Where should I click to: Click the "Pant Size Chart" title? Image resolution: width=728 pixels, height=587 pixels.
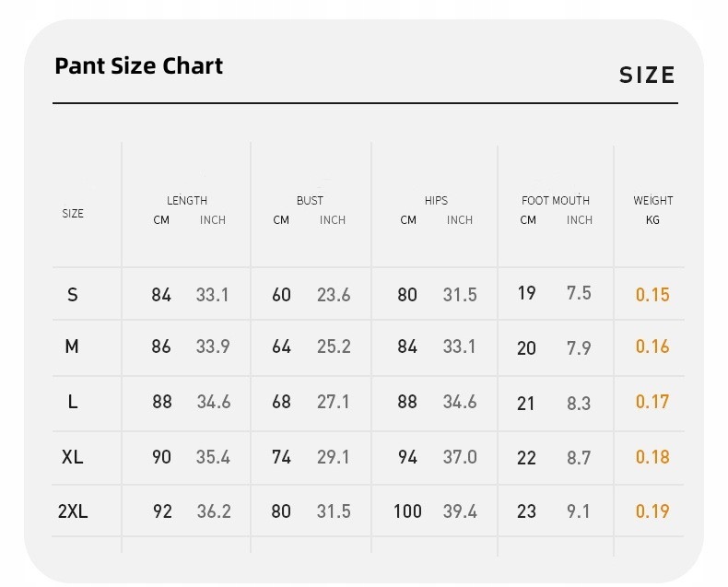tap(138, 66)
